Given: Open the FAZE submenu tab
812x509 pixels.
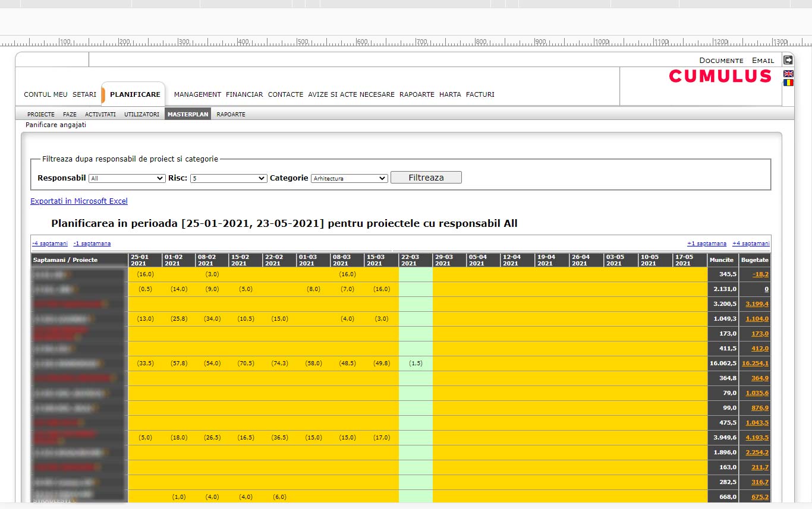Looking at the screenshot, I should [x=70, y=114].
